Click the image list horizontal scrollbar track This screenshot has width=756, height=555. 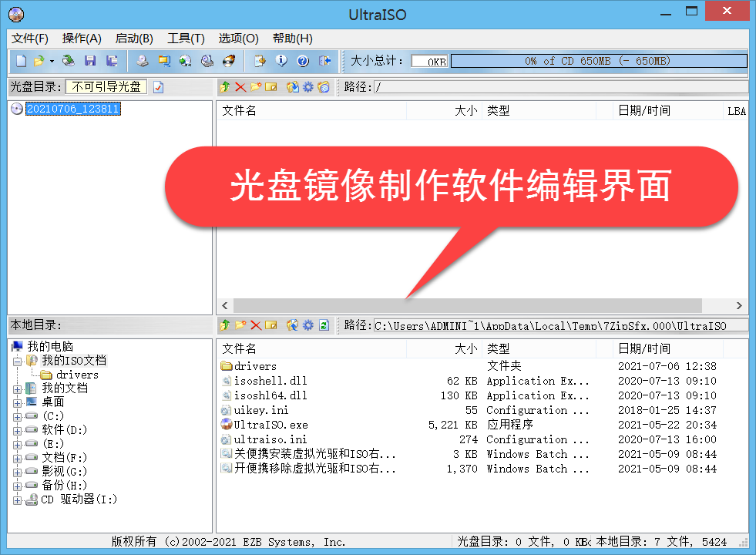coord(468,305)
